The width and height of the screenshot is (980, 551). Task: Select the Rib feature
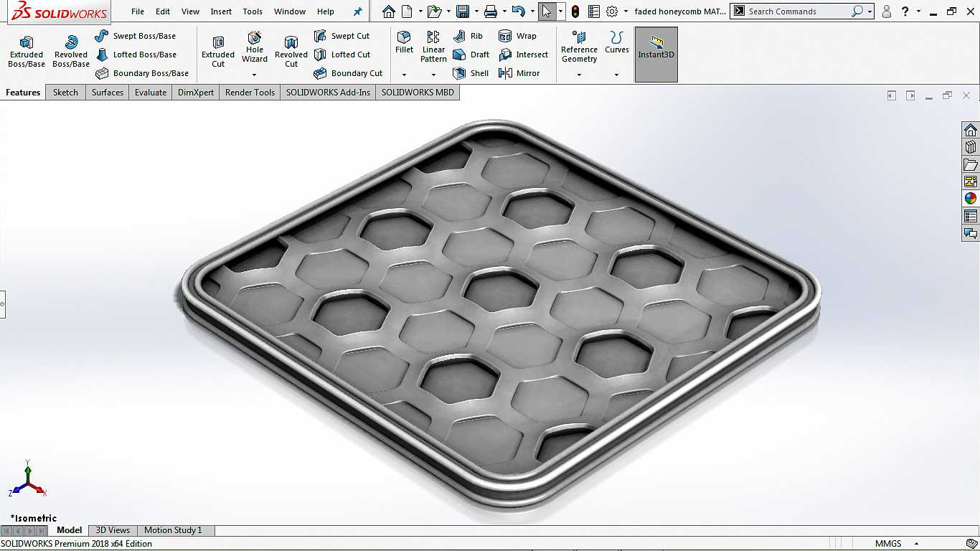[468, 36]
